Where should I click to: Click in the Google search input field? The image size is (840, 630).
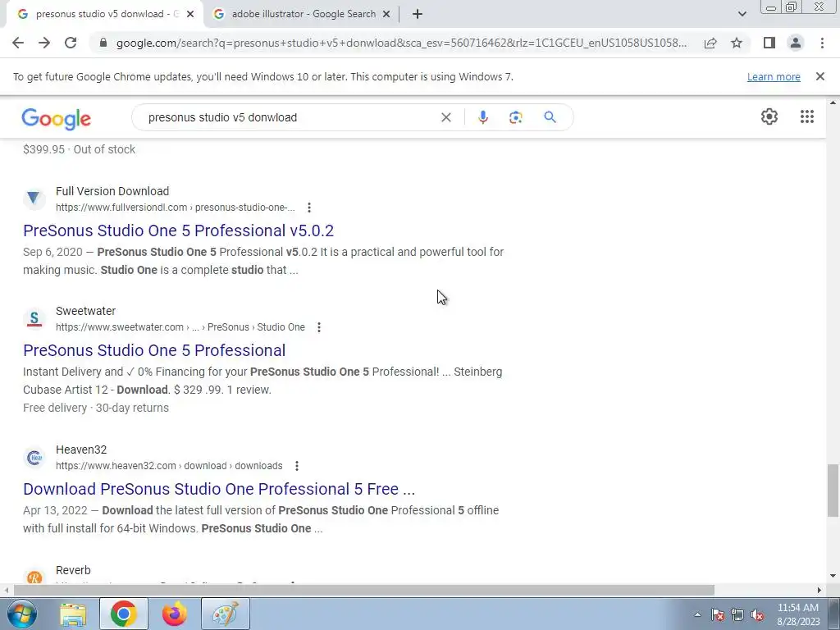[290, 117]
